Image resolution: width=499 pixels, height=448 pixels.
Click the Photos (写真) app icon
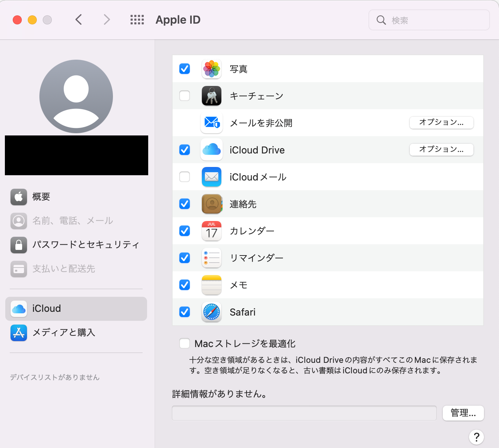click(x=212, y=69)
